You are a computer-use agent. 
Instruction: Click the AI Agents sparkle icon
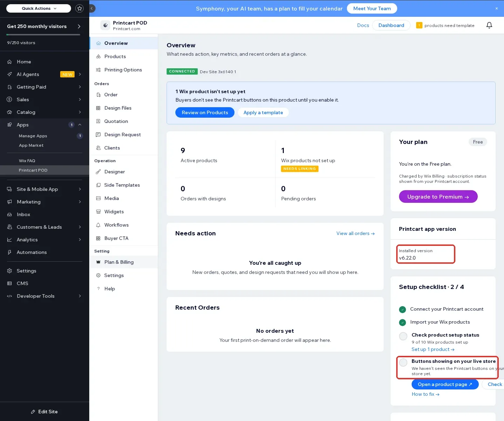point(9,74)
